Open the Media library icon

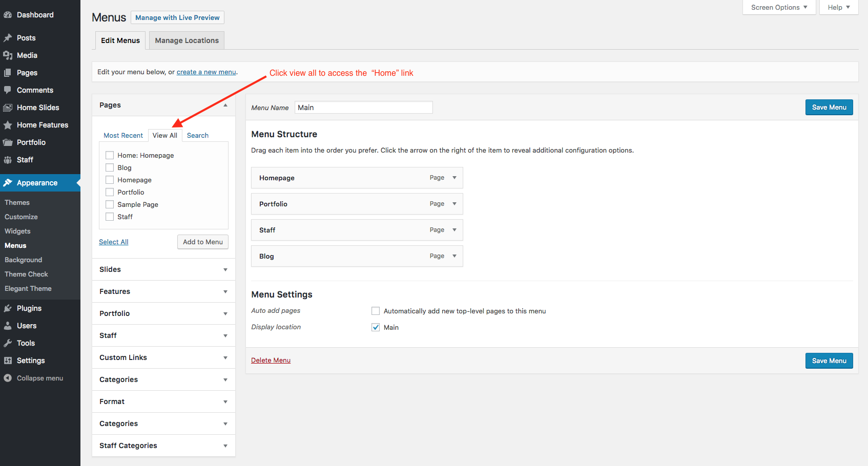pyautogui.click(x=9, y=55)
